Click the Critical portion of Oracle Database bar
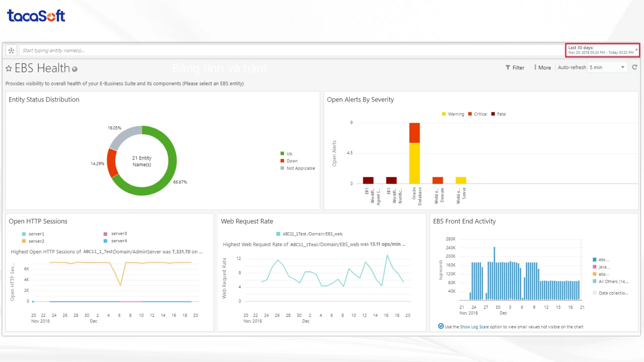The image size is (644, 362). tap(415, 133)
